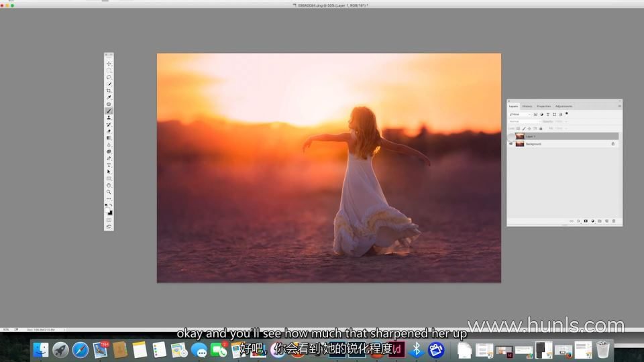Screen dimensions: 644x362
Task: Open Finder from the Dock
Action: tap(41, 349)
